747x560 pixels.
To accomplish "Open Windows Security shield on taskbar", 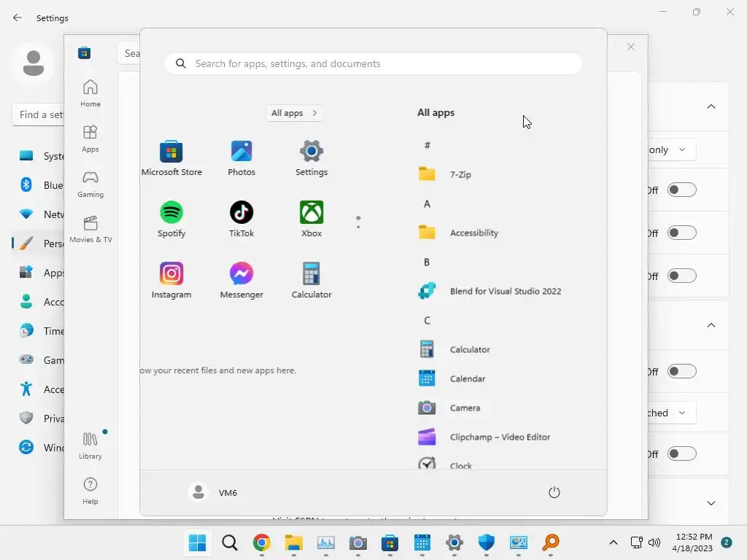I will click(x=487, y=542).
